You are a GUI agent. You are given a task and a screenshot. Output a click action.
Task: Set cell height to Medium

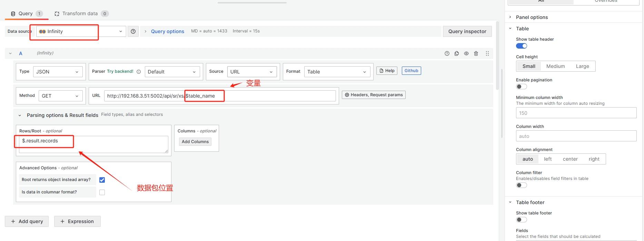555,66
